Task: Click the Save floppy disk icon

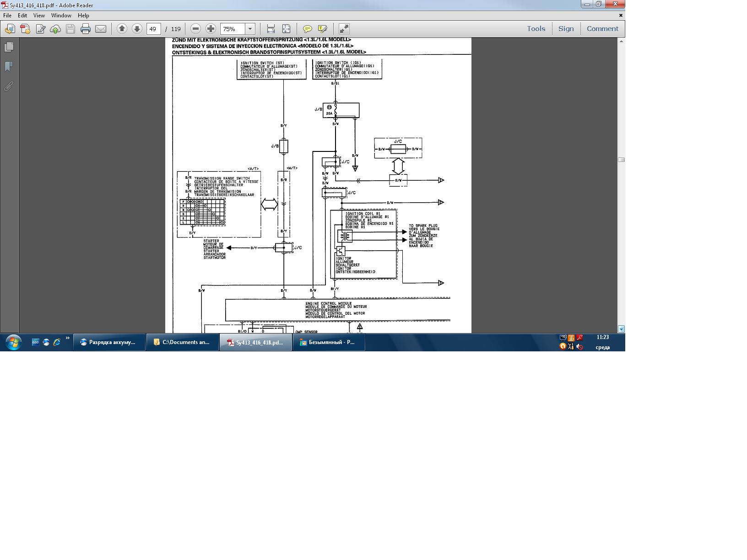Action: (x=70, y=29)
